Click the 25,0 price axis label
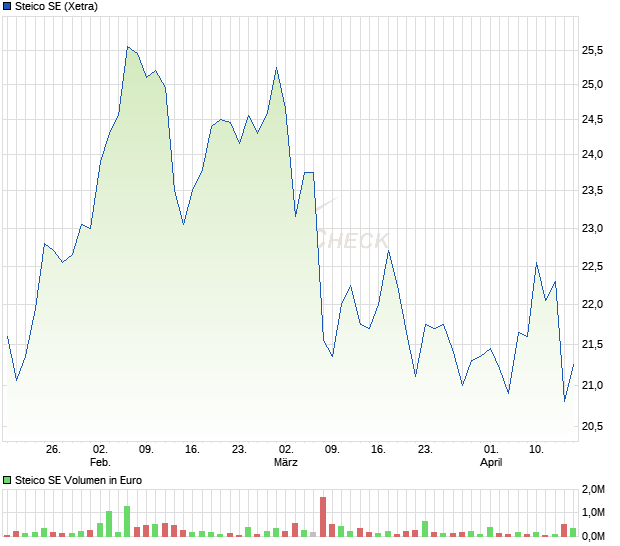 [x=592, y=84]
